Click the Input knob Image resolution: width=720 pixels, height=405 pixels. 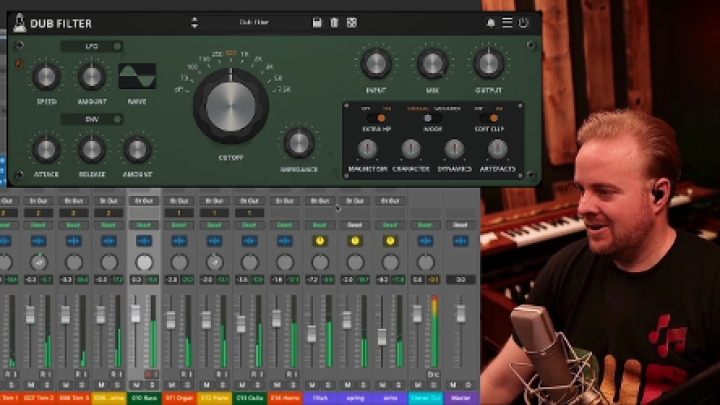[376, 64]
